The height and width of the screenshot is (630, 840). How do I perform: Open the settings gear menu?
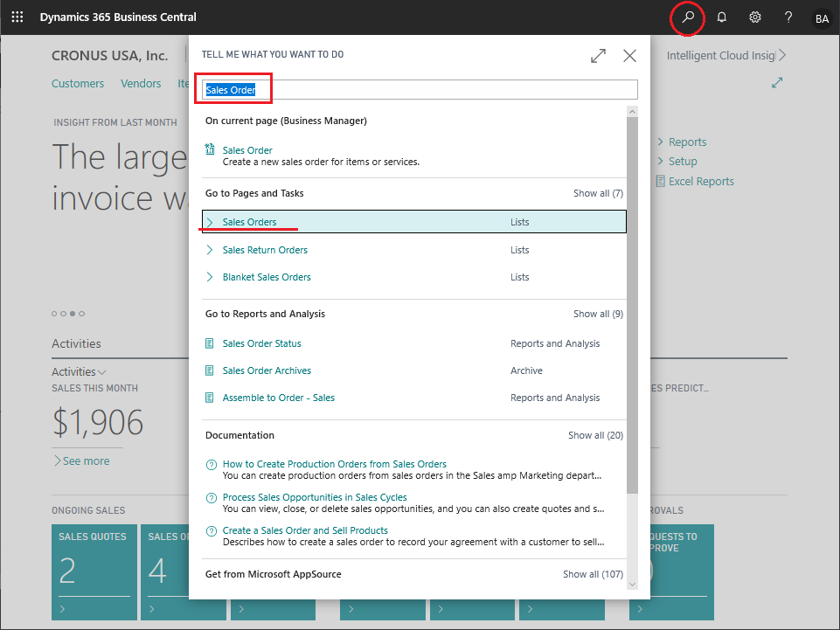pos(755,17)
